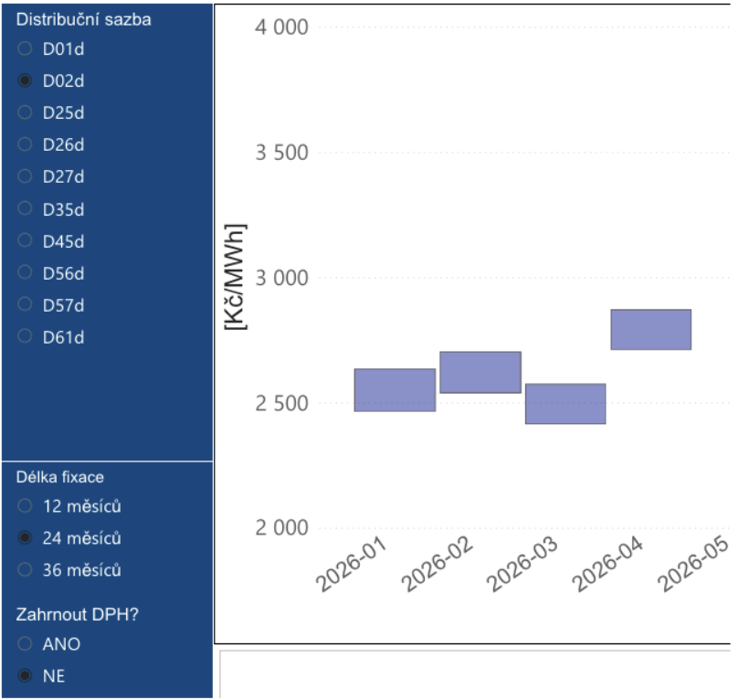This screenshot has height=700, width=749.
Task: Click the 2026-03 price range bar
Action: 565,404
